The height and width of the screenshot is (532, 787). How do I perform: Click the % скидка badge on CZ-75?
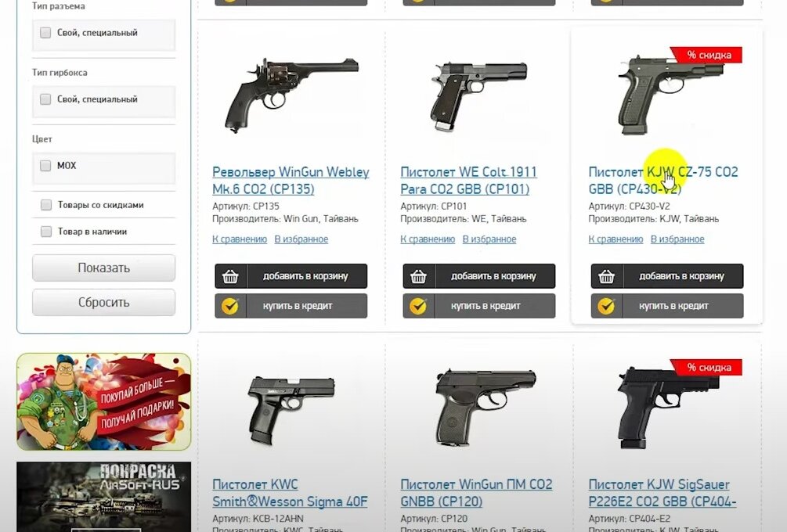tap(709, 55)
